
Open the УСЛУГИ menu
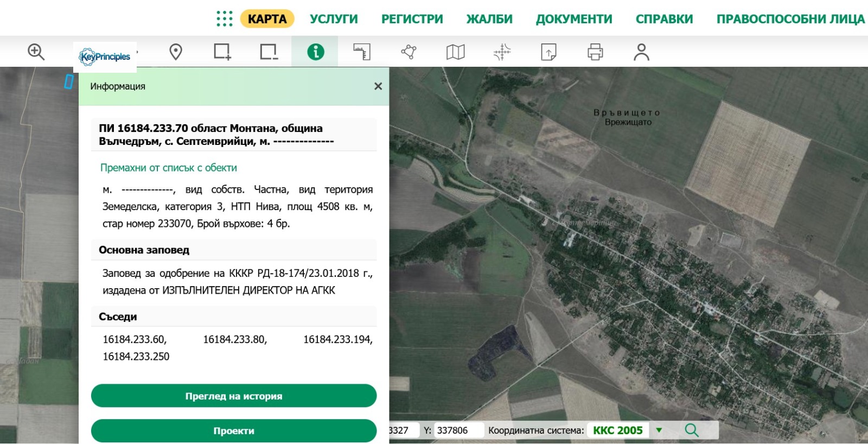click(334, 19)
